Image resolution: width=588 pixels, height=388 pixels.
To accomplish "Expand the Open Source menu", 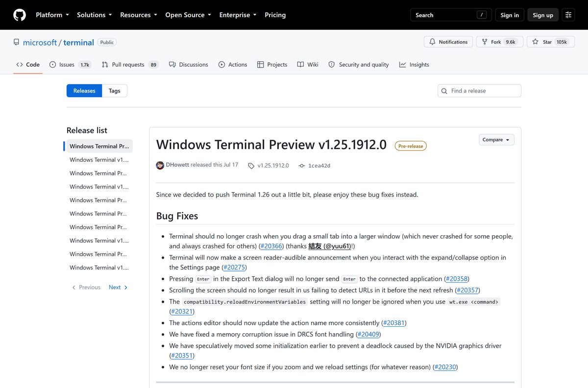I will pyautogui.click(x=188, y=15).
